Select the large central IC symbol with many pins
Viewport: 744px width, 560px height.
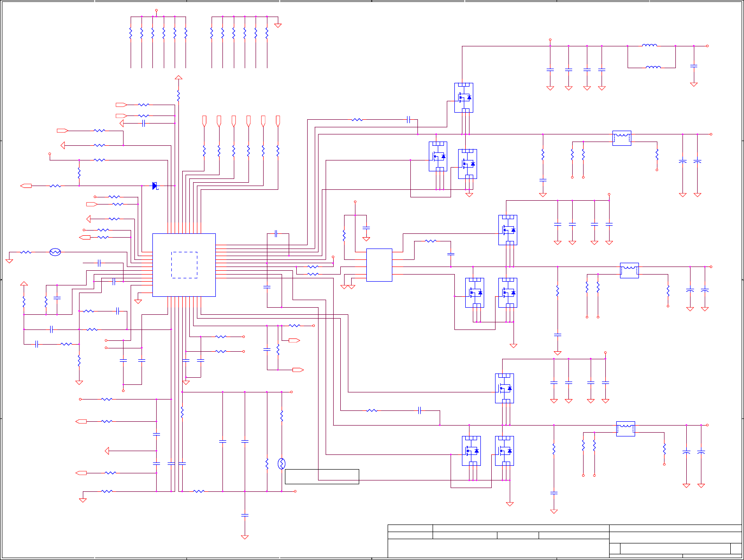click(x=184, y=265)
